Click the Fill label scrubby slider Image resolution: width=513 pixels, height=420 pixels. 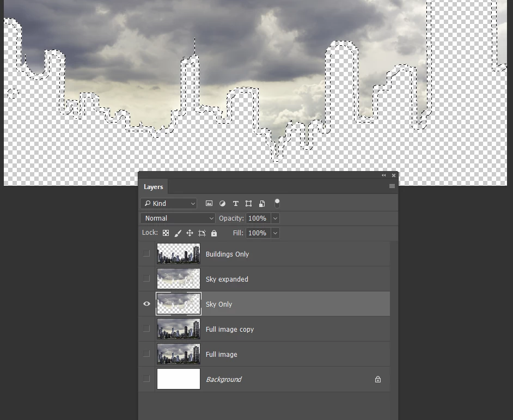tap(238, 233)
